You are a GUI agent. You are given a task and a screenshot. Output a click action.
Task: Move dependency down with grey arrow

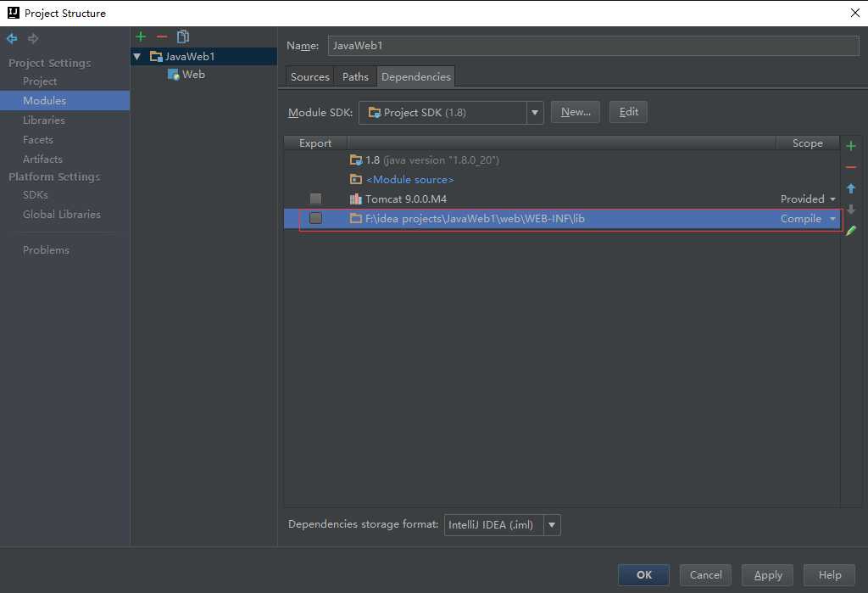point(851,210)
